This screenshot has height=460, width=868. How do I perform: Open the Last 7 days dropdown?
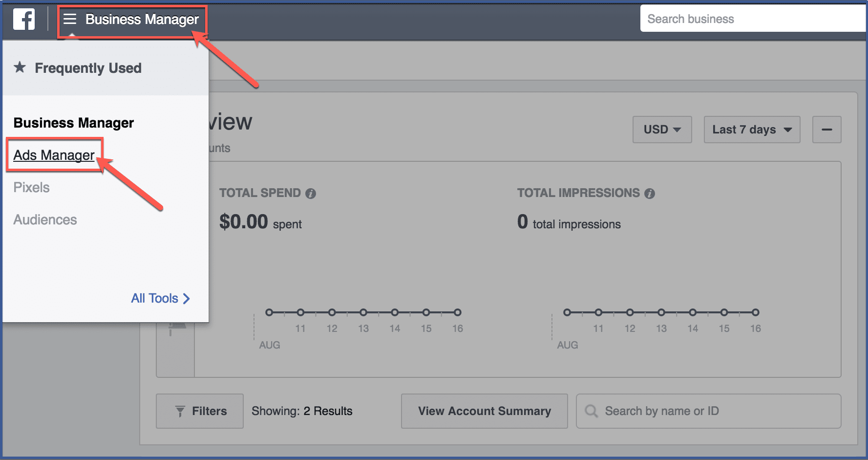click(752, 130)
